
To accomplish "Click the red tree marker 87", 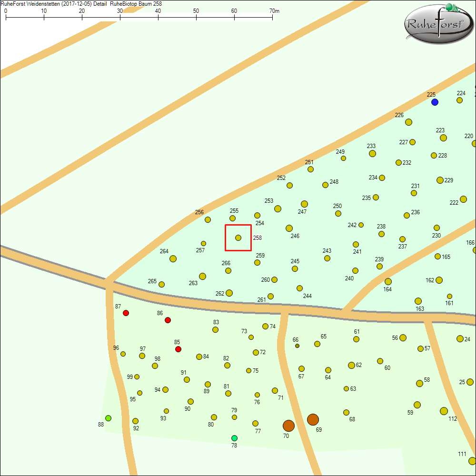I will coord(126,313).
